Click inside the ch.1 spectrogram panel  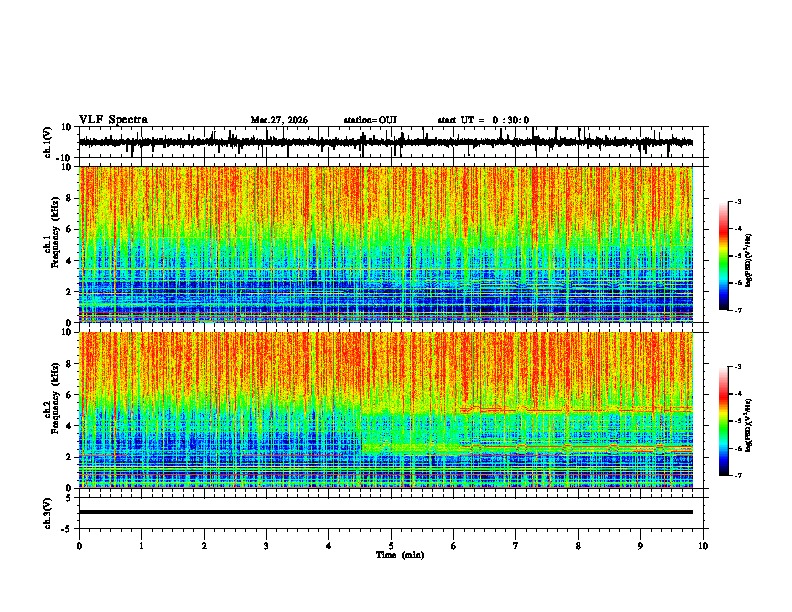[385, 244]
